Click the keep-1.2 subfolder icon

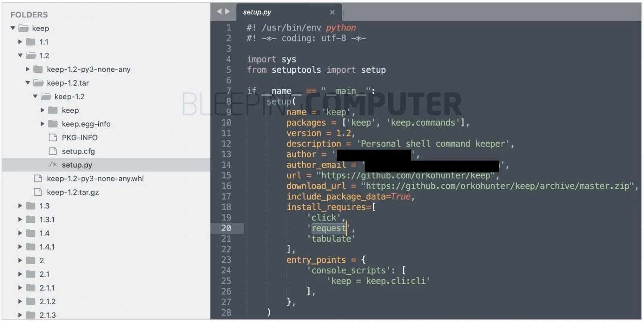46,96
